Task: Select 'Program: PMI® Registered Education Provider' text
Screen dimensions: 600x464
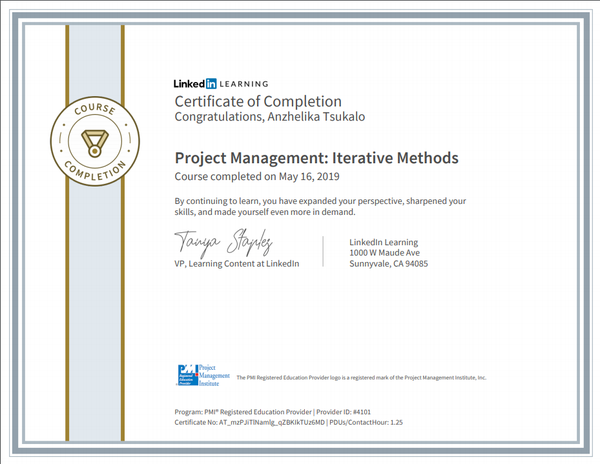Action: (x=243, y=412)
